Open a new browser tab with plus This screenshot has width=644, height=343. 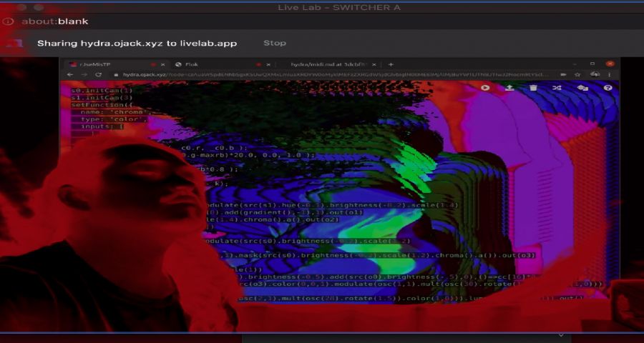[x=391, y=64]
